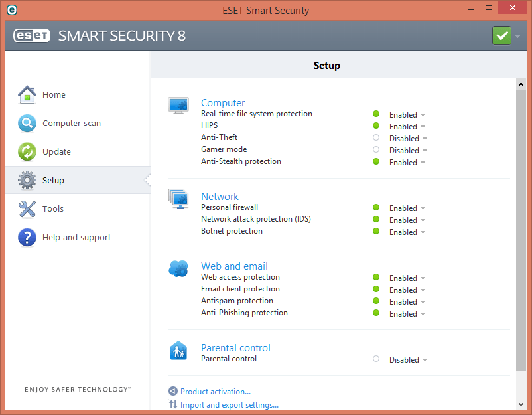532x415 pixels.
Task: Click the ESET app icon in title bar
Action: coord(12,10)
